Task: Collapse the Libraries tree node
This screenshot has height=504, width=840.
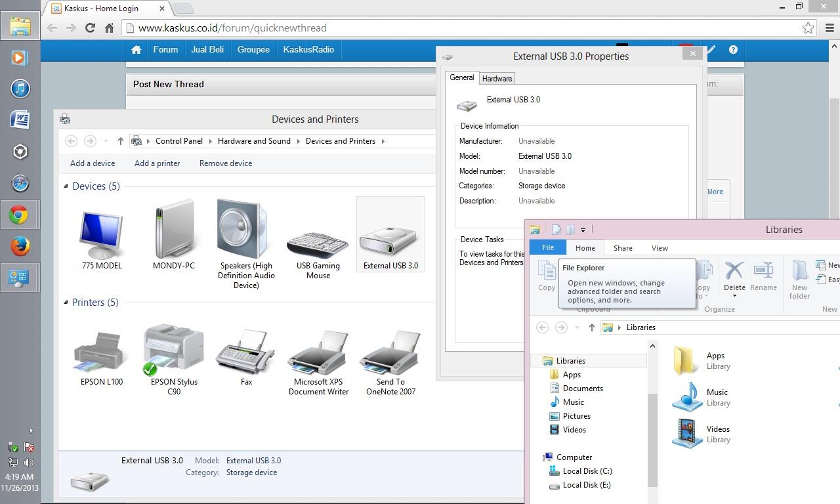Action: (536, 361)
